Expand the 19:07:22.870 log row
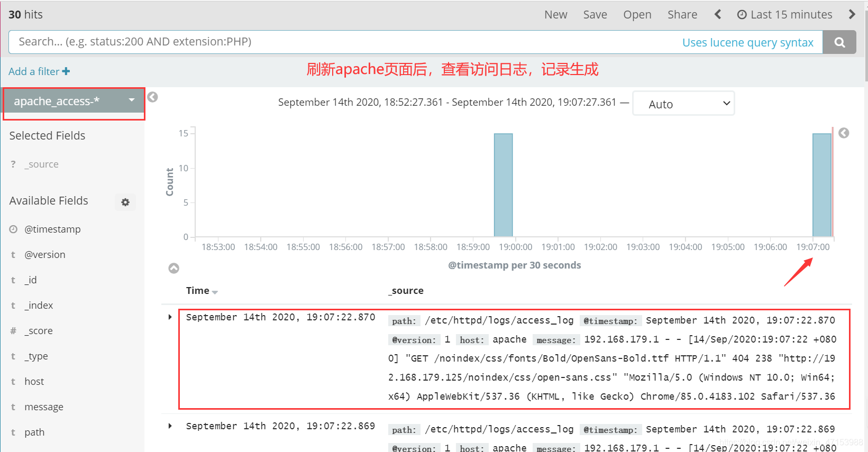868x452 pixels. pos(170,317)
